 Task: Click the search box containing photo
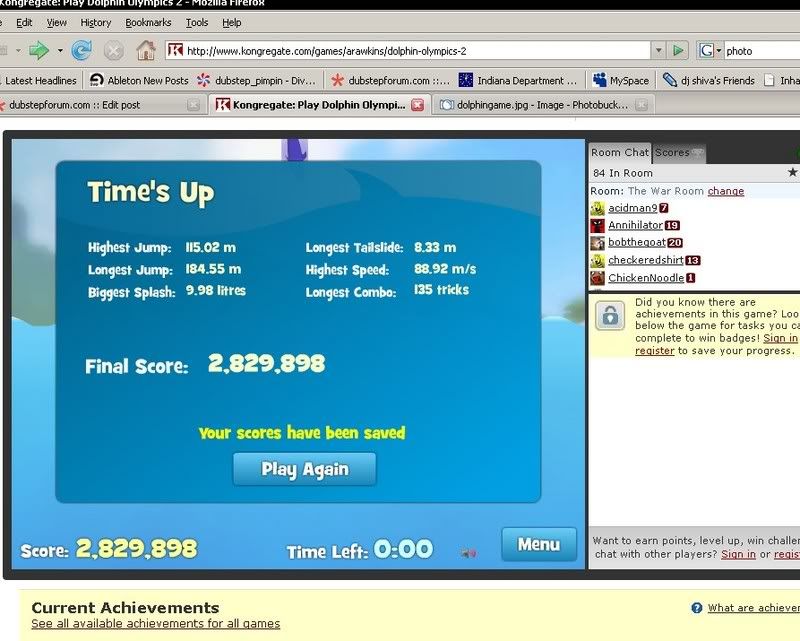[x=762, y=51]
